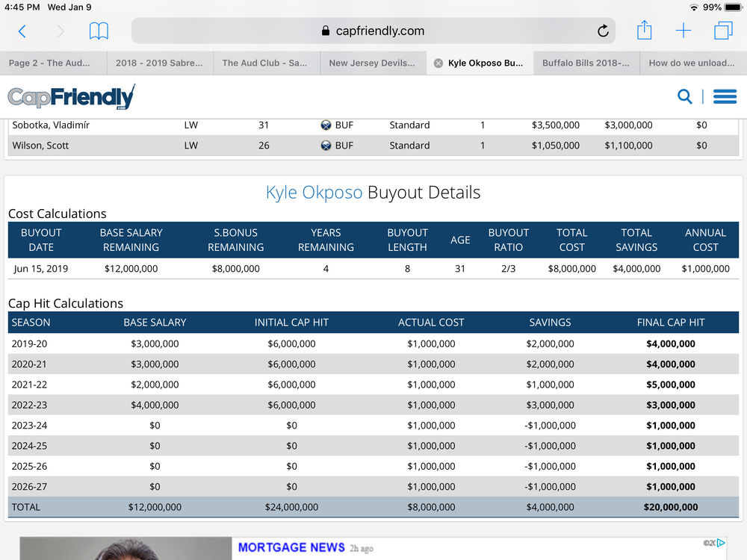
Task: Click BUF team logo in Sobotka row
Action: pos(326,125)
